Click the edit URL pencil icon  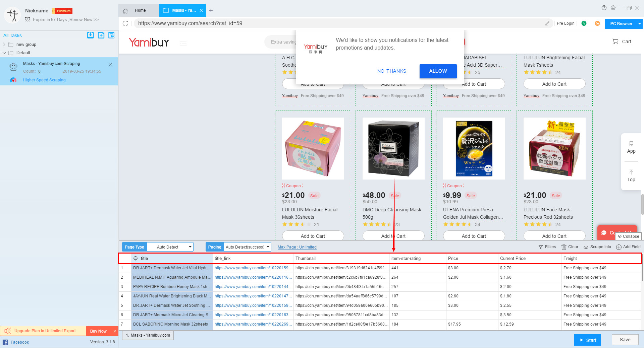pos(547,23)
